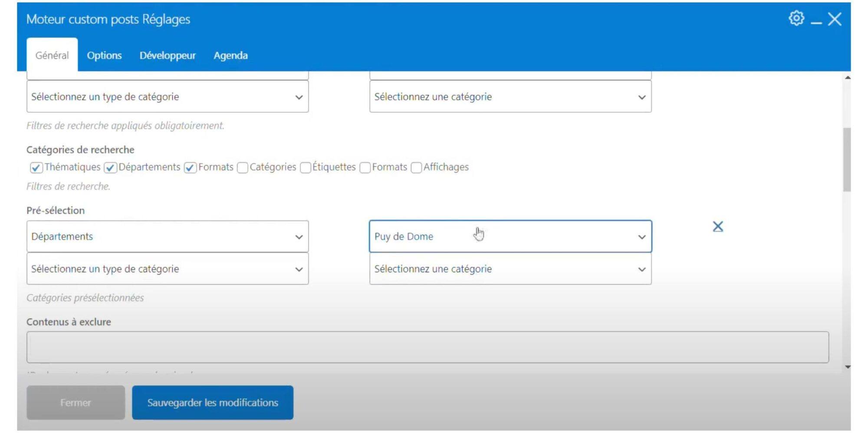Expand the Puy de Dome category dropdown
The image size is (868, 433).
(x=510, y=237)
